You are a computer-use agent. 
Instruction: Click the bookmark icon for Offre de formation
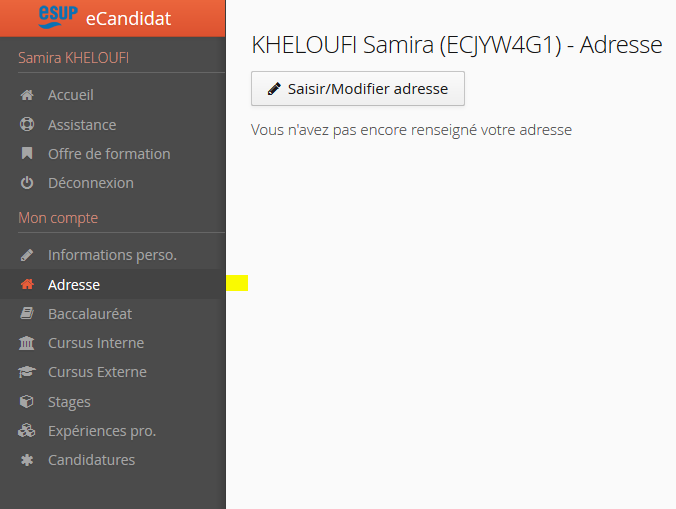(x=27, y=154)
